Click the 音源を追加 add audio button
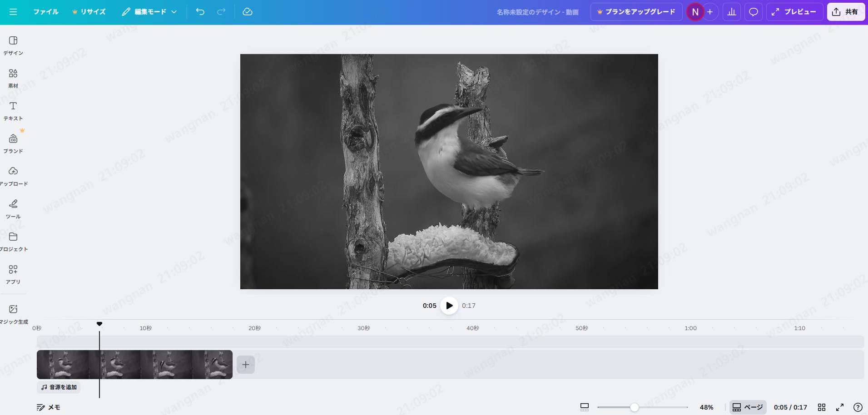 59,387
